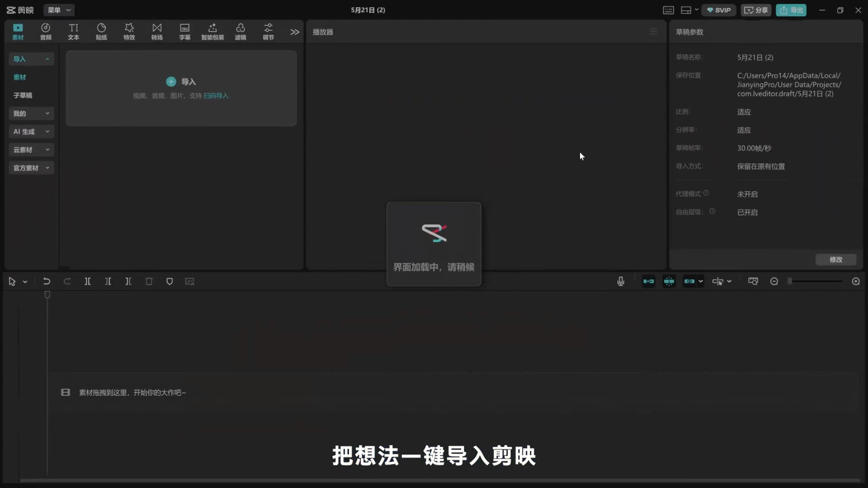Open the 滤镜 filters tab
This screenshot has height=488, width=868.
click(x=240, y=31)
